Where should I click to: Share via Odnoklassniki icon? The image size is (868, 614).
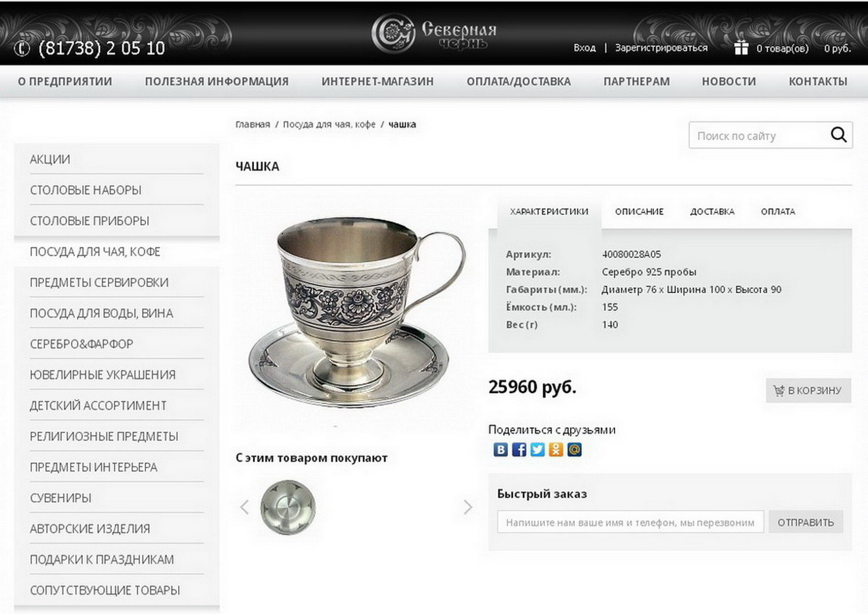click(556, 449)
